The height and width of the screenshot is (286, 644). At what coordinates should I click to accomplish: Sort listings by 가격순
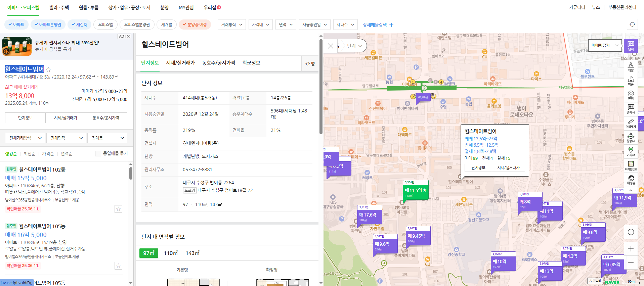click(48, 154)
